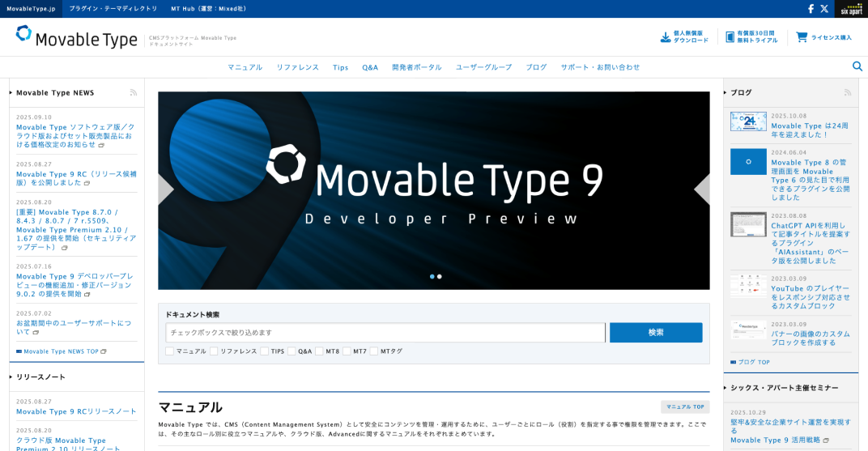Open the blog section RSS feed icon

[848, 93]
